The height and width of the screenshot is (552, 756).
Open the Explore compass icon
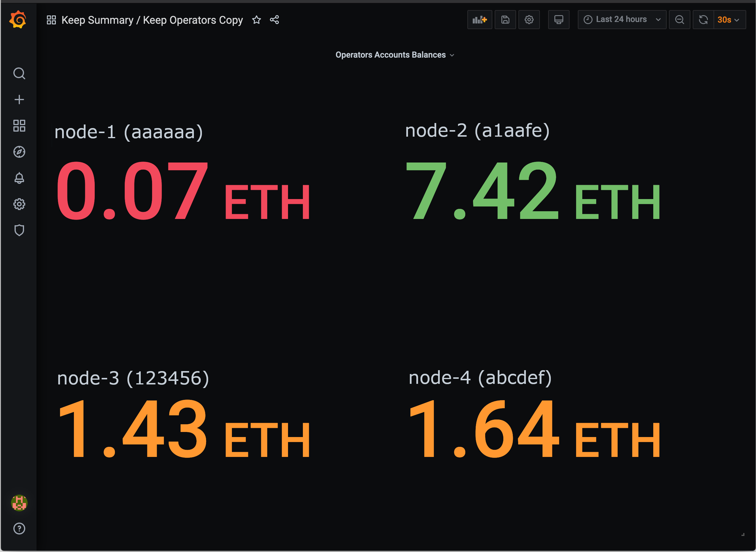pos(19,152)
